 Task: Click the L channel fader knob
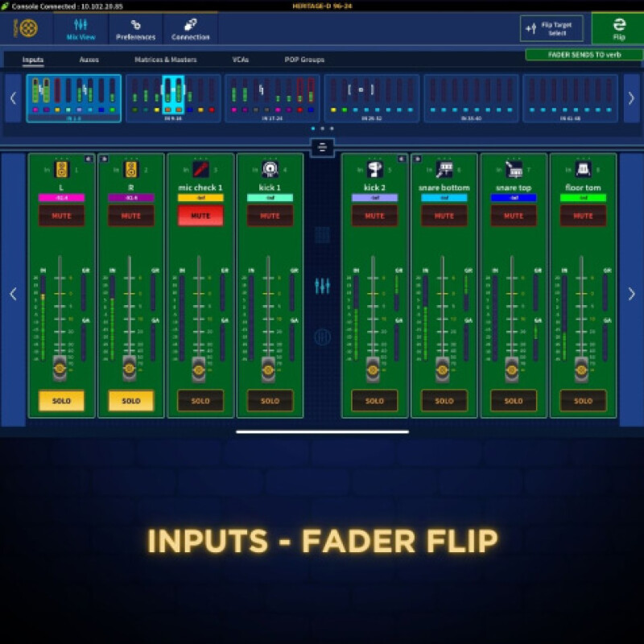tap(60, 369)
